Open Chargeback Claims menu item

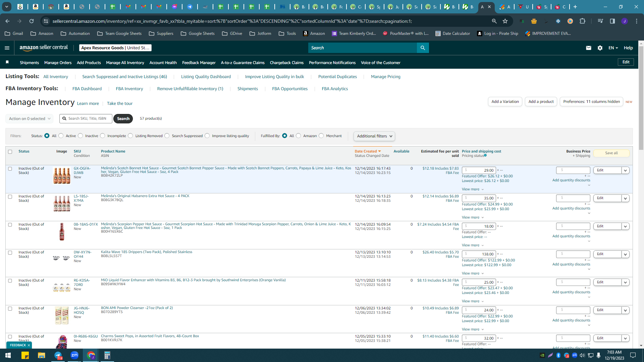click(x=286, y=63)
